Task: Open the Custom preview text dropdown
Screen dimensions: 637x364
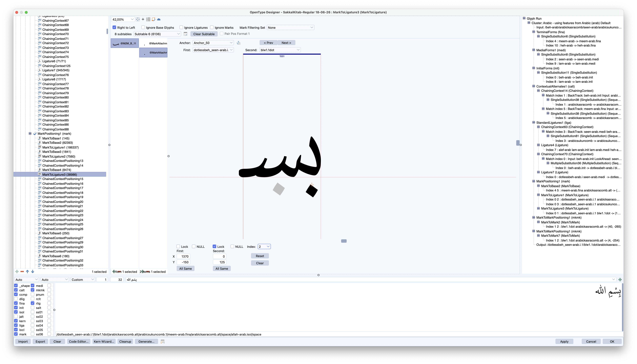Action: pos(83,279)
